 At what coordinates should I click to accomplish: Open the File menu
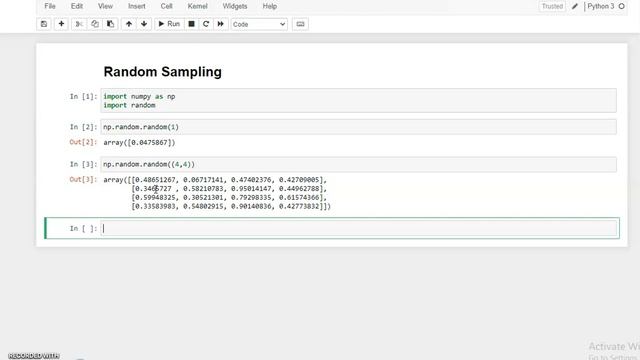click(x=50, y=6)
